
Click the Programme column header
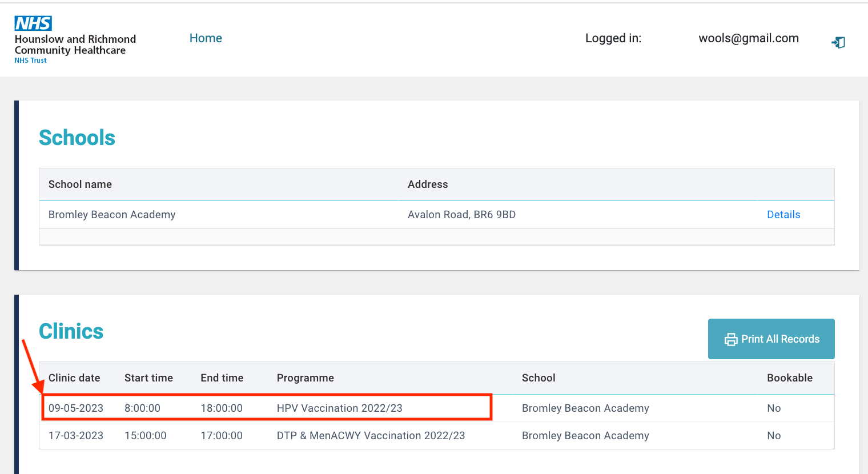click(306, 378)
